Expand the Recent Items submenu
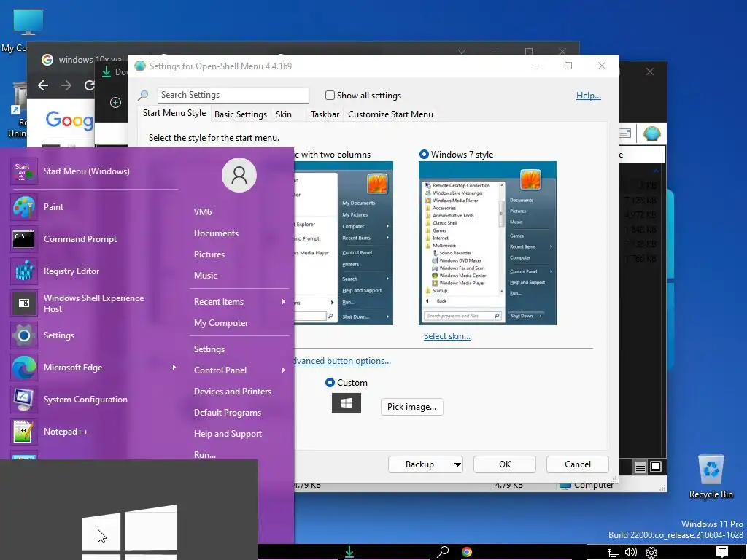 (284, 301)
